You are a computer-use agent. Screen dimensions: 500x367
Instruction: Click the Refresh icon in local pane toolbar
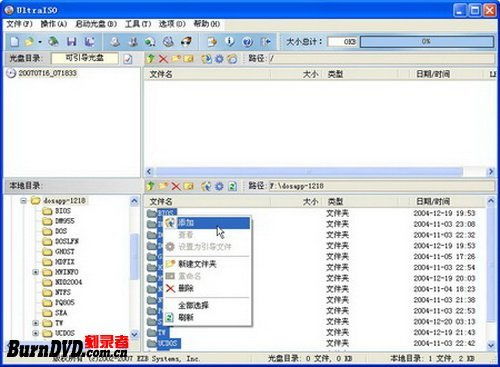(x=232, y=186)
